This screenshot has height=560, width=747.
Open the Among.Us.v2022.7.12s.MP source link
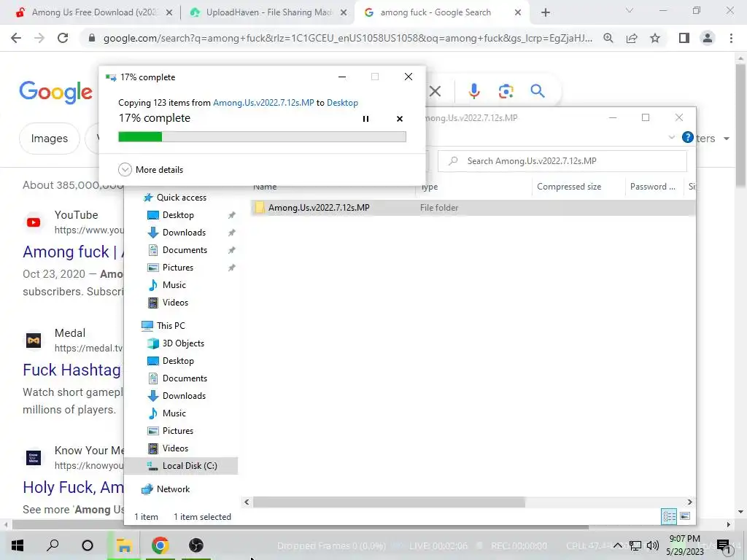263,103
